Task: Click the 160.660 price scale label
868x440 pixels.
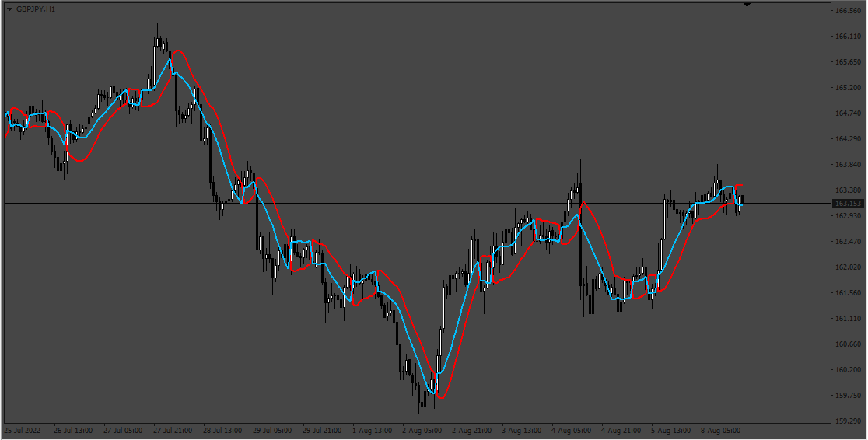Action: pos(848,344)
